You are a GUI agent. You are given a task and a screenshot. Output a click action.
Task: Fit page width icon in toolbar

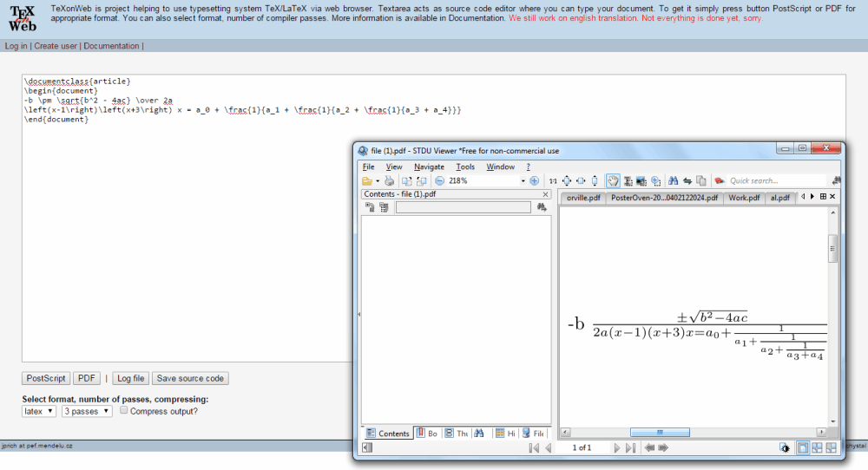click(x=581, y=181)
